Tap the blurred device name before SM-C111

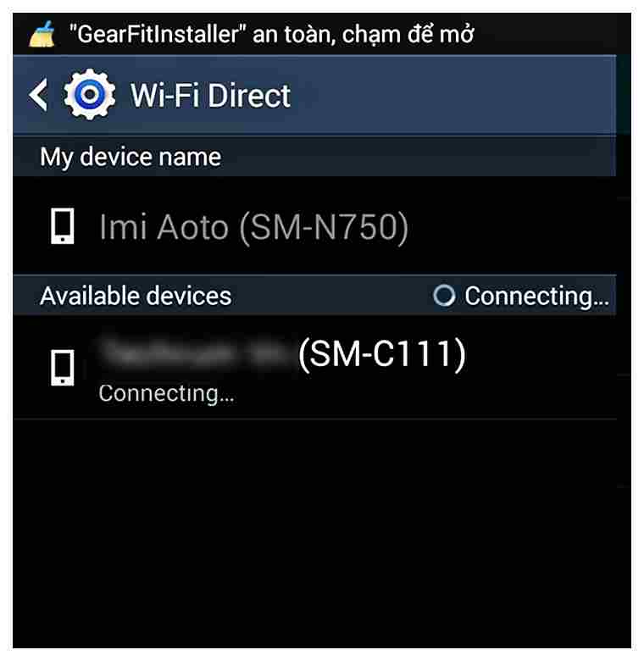(x=197, y=353)
